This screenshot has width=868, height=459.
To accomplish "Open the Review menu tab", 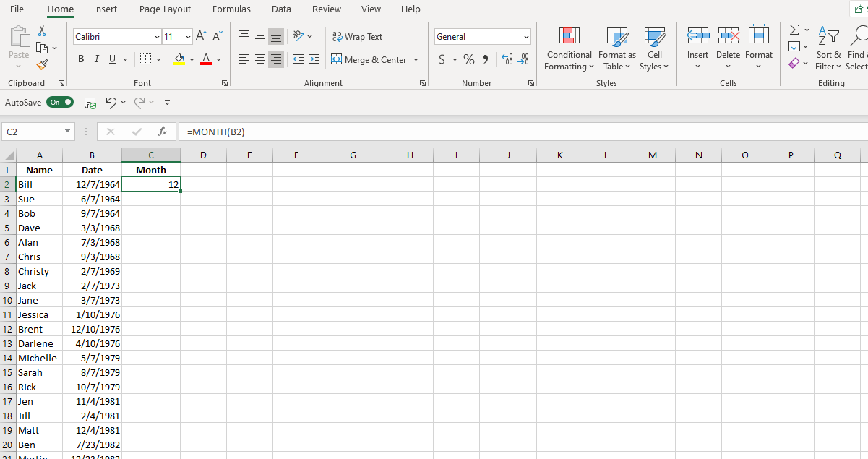I will coord(326,9).
